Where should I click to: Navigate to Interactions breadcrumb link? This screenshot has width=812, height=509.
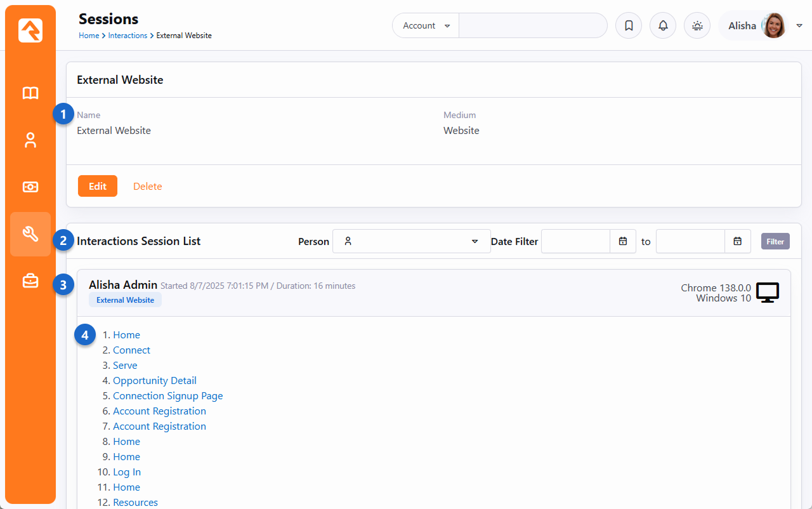coord(128,36)
